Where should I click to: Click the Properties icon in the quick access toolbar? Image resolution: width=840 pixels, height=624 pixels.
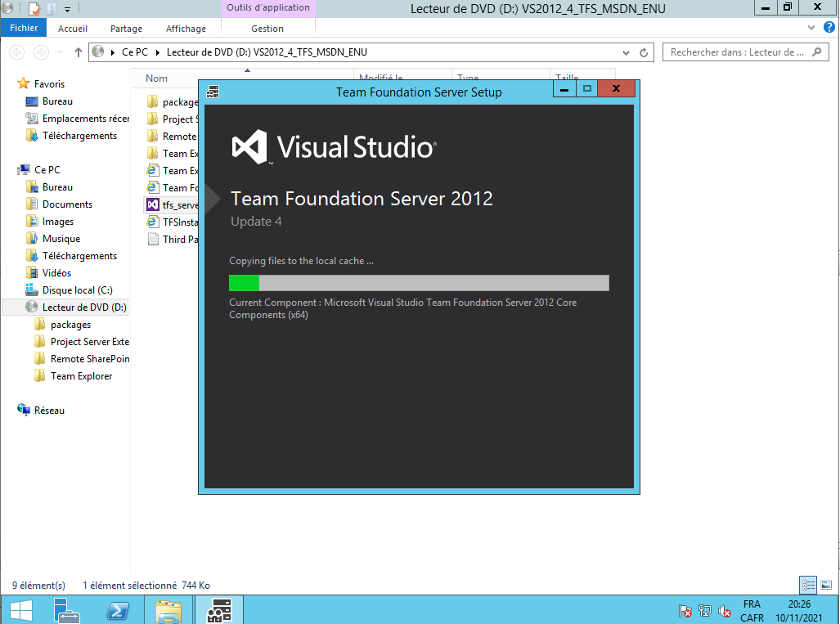pos(35,9)
